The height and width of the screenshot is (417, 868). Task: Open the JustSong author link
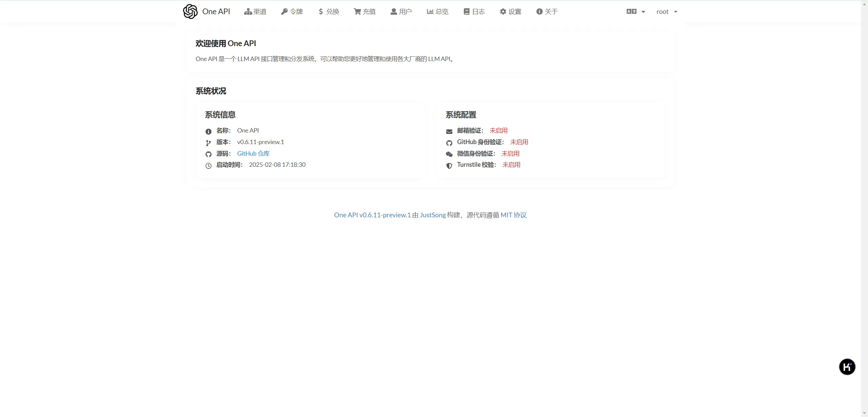click(433, 215)
